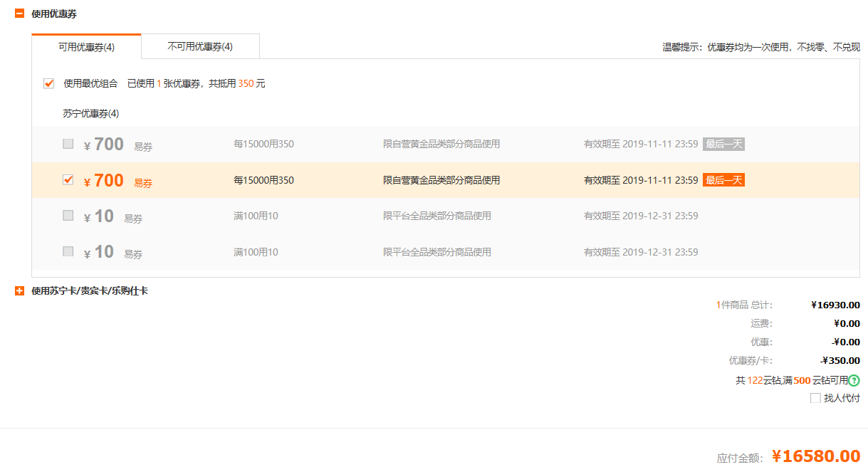Click 每15000用350 in the greyed first row
868x472 pixels.
(x=263, y=144)
